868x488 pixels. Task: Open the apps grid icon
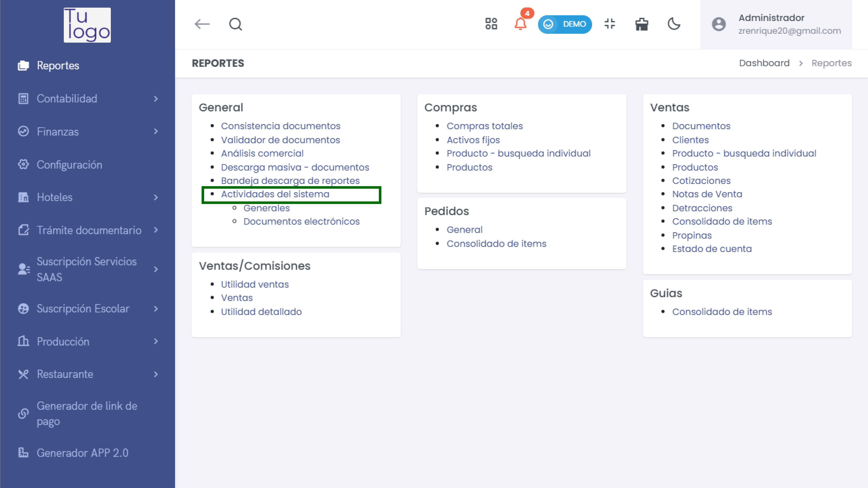(x=491, y=24)
